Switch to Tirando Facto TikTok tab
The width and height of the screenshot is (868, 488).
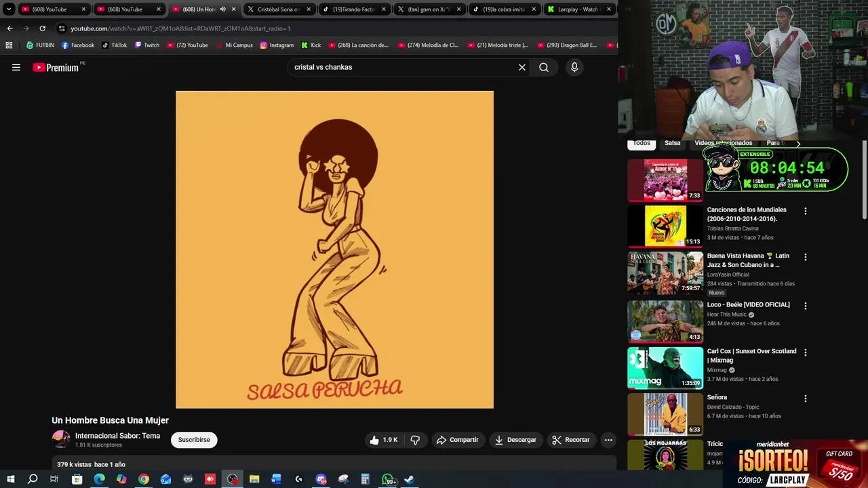[354, 9]
